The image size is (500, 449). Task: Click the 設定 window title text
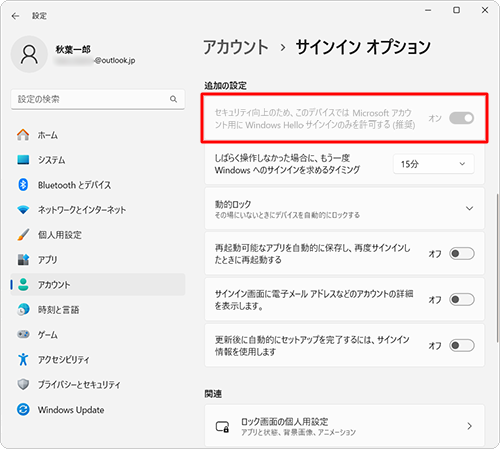coord(39,16)
